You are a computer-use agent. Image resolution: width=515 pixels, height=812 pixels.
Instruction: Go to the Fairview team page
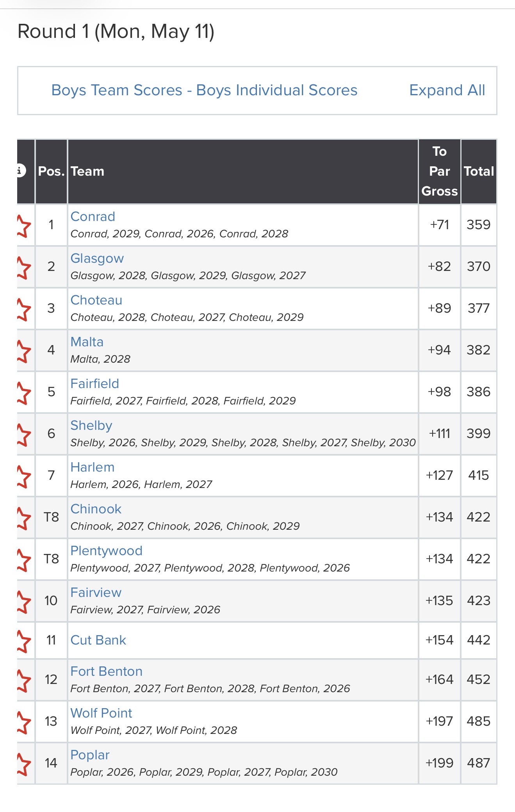(96, 593)
